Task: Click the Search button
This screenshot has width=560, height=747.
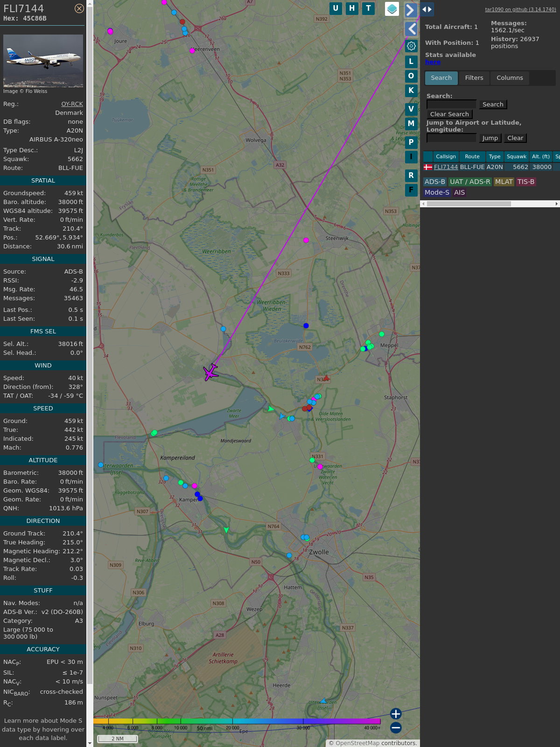Action: (x=493, y=105)
